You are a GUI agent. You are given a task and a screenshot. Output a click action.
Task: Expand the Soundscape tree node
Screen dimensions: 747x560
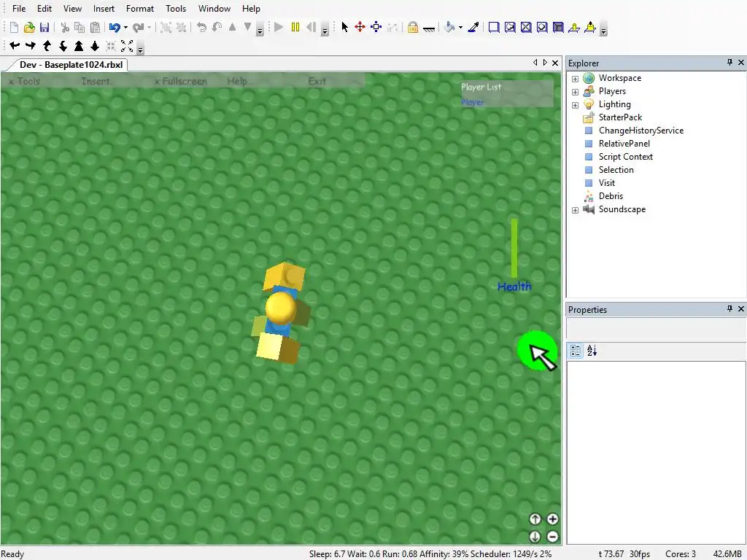point(575,210)
